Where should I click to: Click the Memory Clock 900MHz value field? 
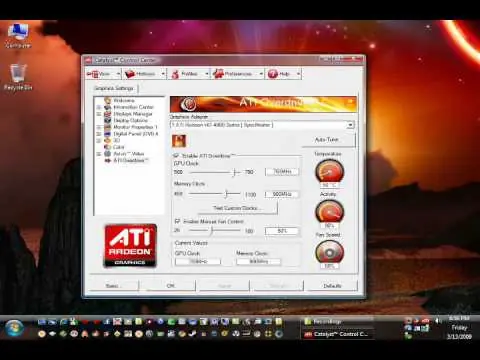(282, 194)
